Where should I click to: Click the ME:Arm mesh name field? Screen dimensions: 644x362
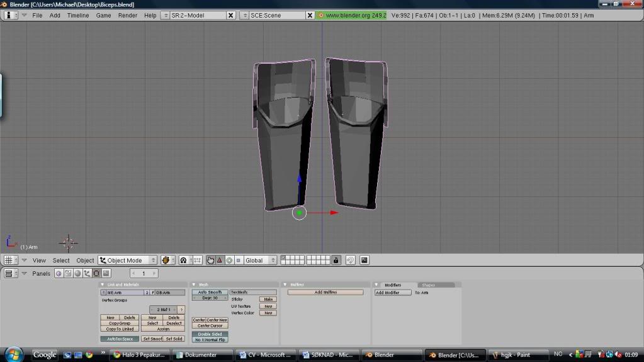point(125,293)
